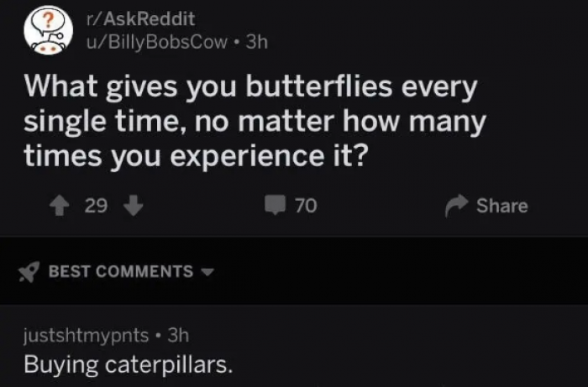Click the AskReddit subreddit avatar icon
The width and height of the screenshot is (588, 387).
coord(48,30)
